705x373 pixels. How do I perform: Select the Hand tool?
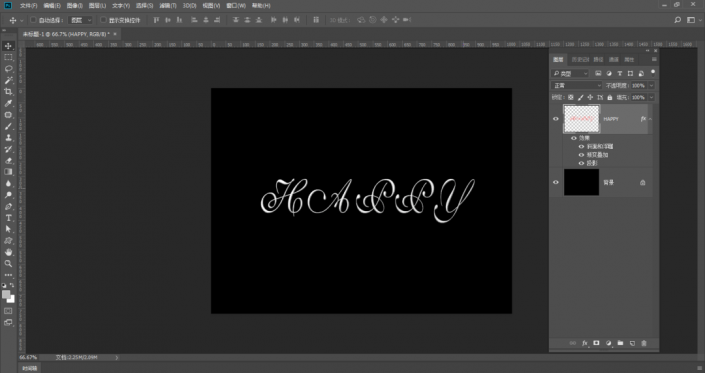pyautogui.click(x=9, y=253)
